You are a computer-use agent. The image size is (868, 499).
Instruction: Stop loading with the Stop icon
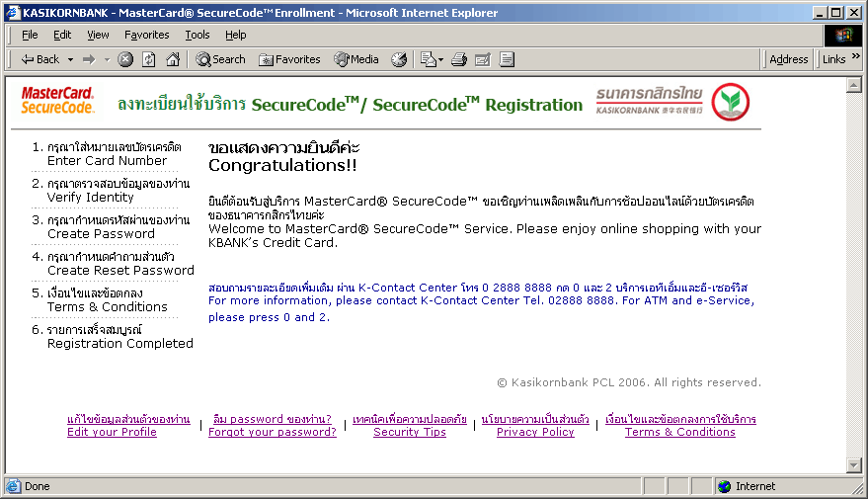(x=125, y=59)
